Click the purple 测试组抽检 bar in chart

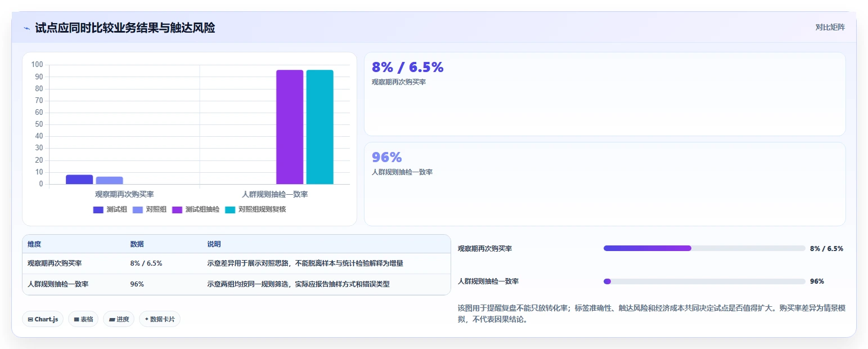(x=290, y=127)
